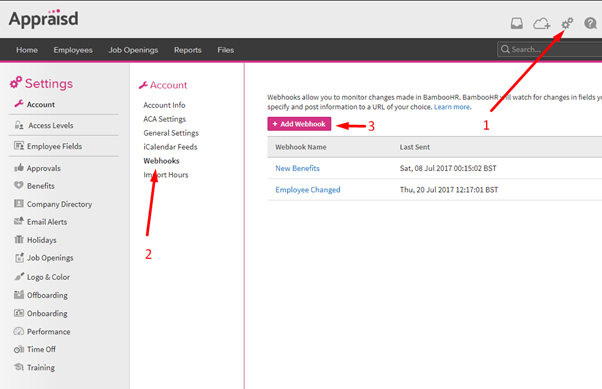Open the Files tab
Viewport: 602px width, 389px height.
tap(225, 50)
